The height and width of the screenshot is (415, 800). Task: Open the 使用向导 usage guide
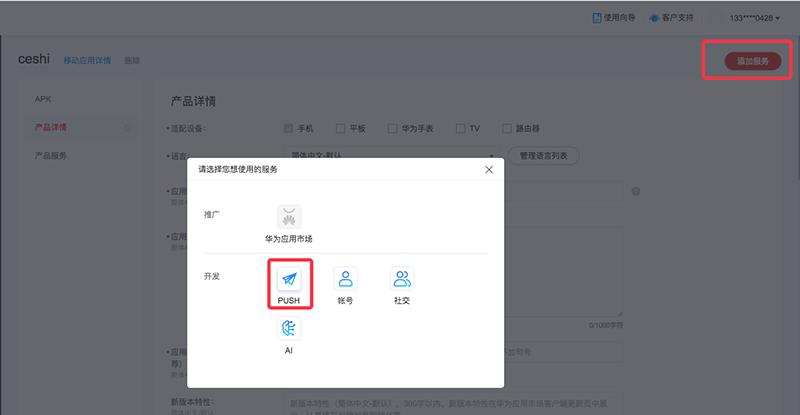[x=612, y=18]
